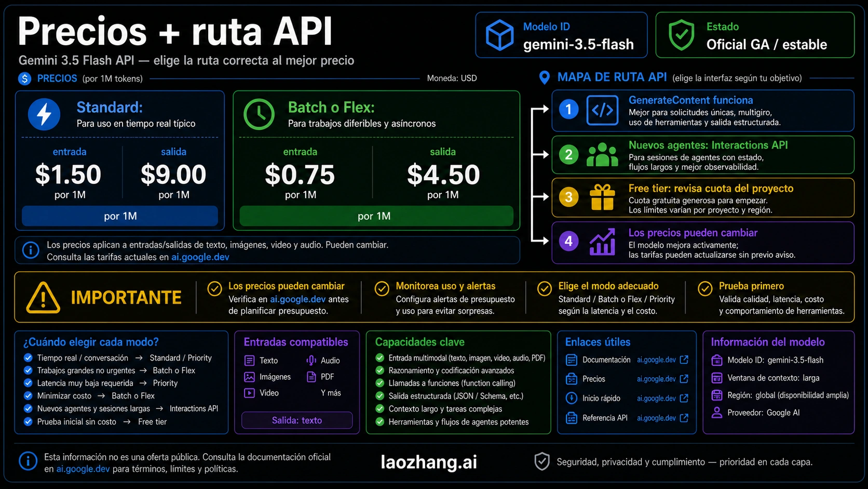Click the yellow warning triangle IMPORTANTE icon
Viewport: 868px width, 489px height.
click(x=43, y=297)
